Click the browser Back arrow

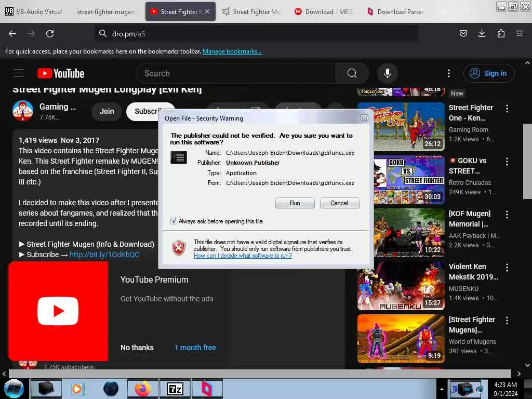pyautogui.click(x=12, y=34)
